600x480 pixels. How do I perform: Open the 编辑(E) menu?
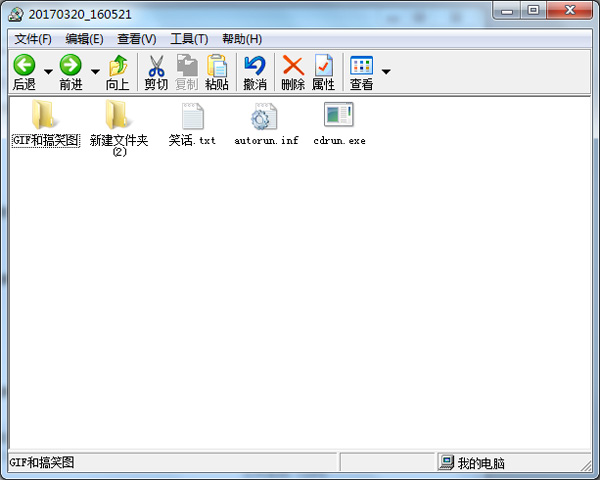pos(84,39)
